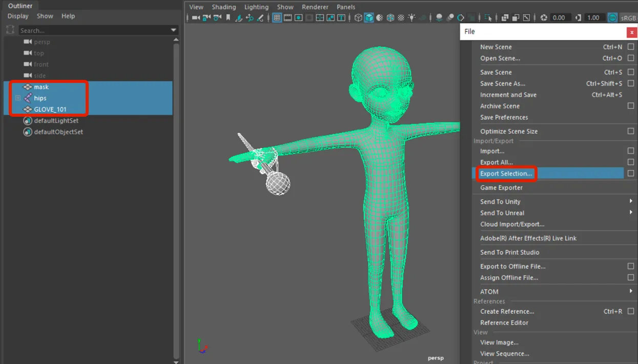Click the Gamma reset icon
The image size is (638, 364).
point(578,18)
